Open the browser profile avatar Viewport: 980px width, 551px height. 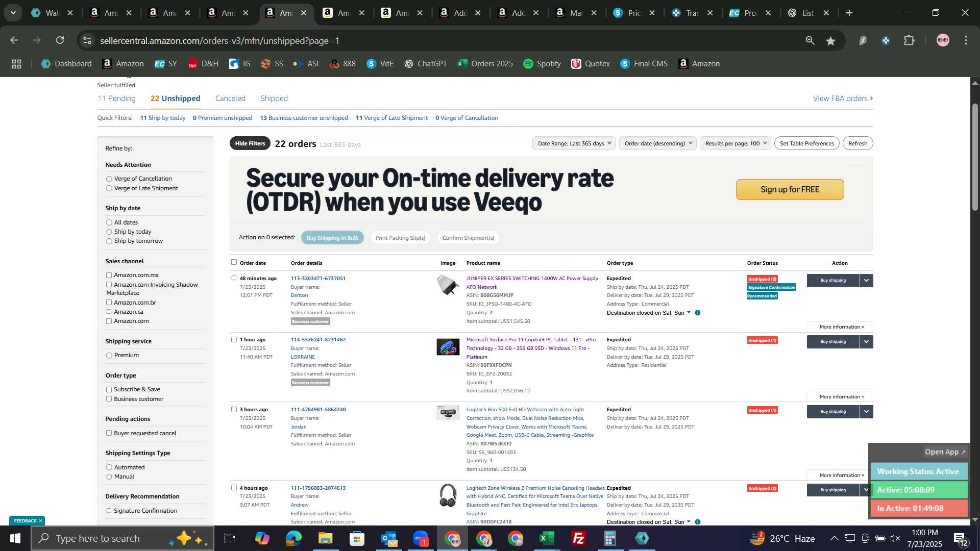click(943, 40)
